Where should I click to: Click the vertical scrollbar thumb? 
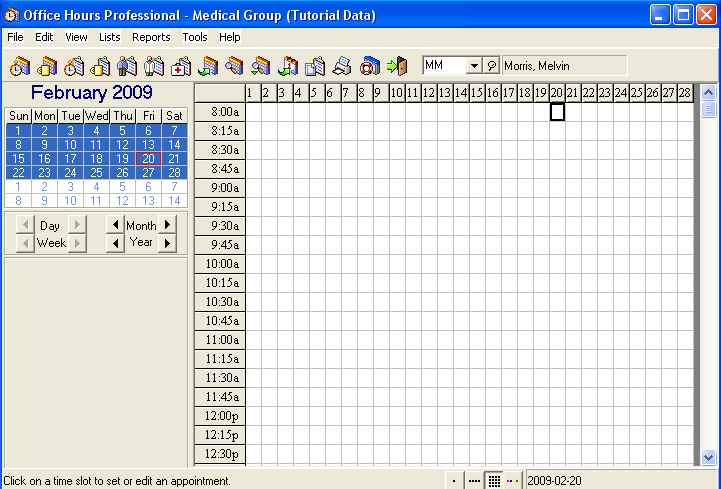point(708,109)
